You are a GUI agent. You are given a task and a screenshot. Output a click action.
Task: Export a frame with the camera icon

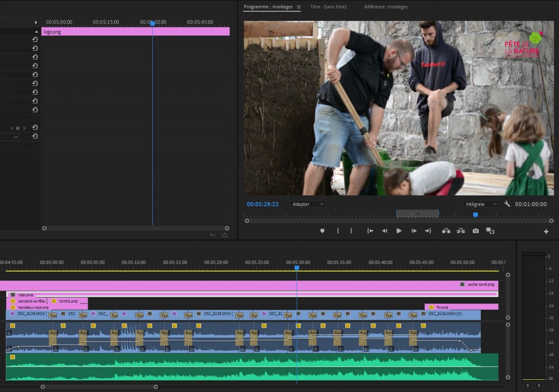pyautogui.click(x=475, y=231)
